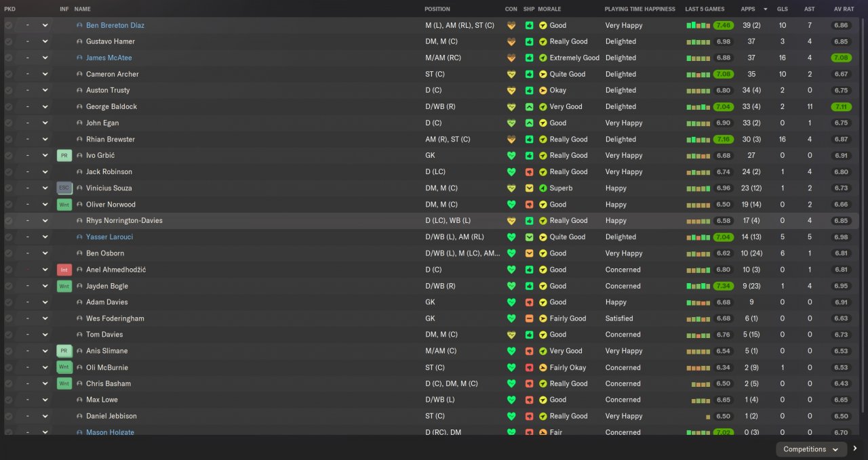The height and width of the screenshot is (460, 868).
Task: Click George Baldock's match sharpness icon
Action: pyautogui.click(x=530, y=106)
